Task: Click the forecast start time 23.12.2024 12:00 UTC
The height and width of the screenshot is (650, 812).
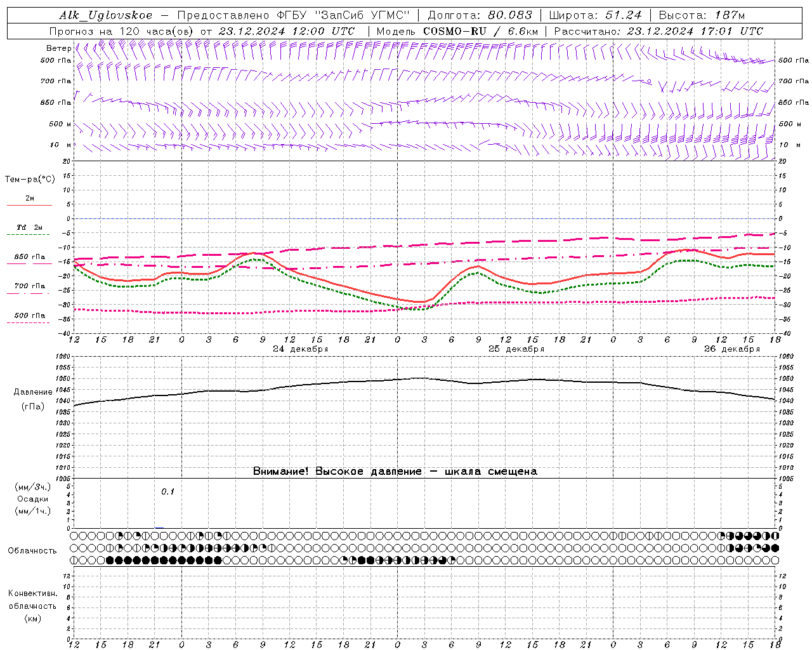Action: (x=286, y=31)
